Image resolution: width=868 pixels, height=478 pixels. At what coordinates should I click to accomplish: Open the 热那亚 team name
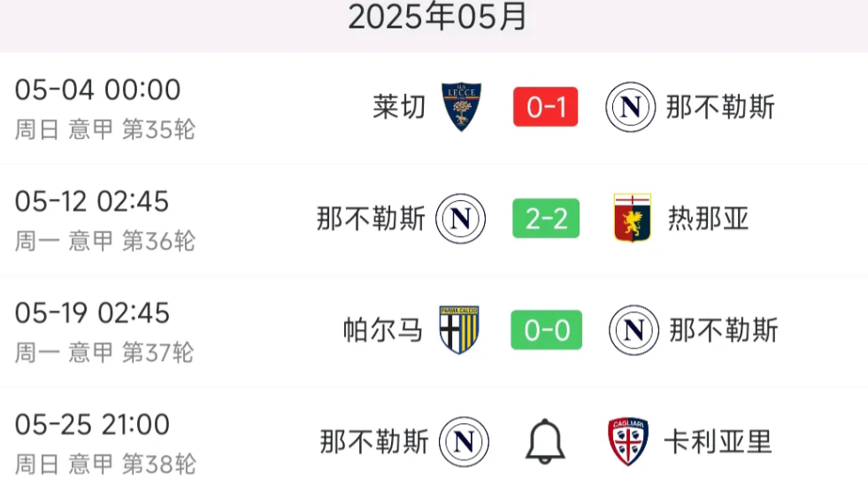(x=708, y=219)
